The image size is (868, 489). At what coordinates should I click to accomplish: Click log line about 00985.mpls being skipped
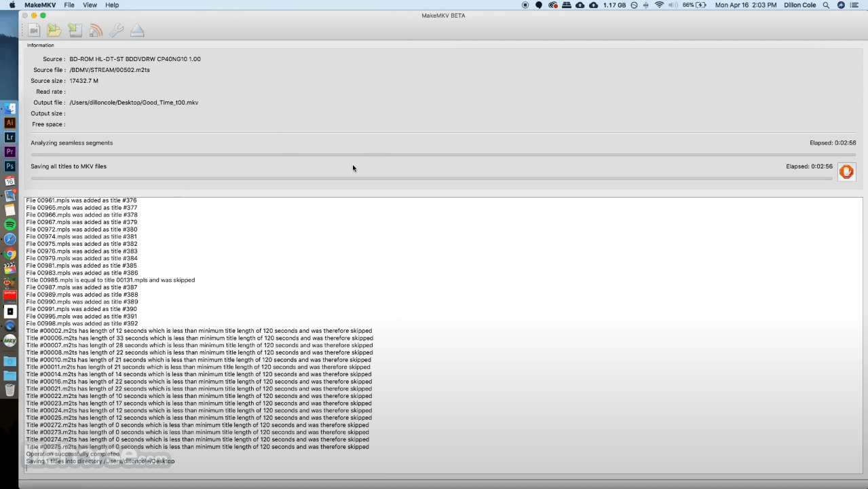(111, 280)
